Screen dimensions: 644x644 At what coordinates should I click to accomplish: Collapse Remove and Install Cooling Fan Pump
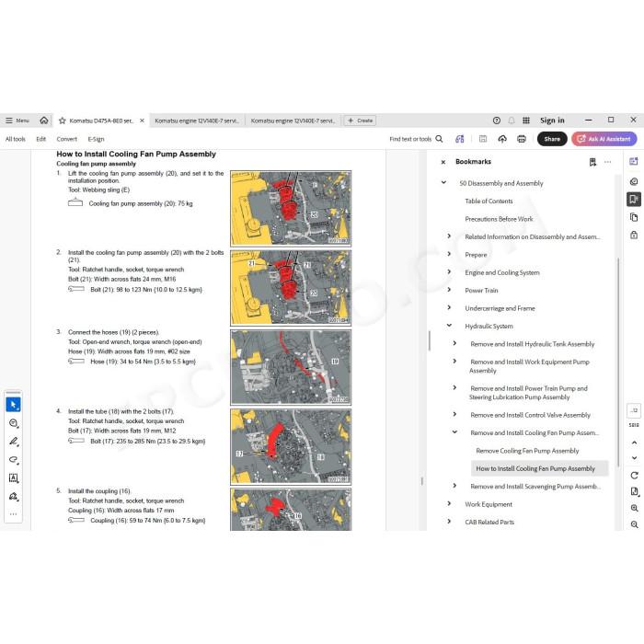pos(454,432)
